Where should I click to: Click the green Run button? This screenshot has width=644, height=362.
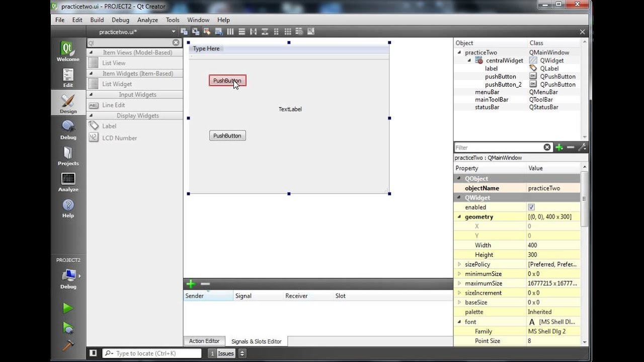68,308
